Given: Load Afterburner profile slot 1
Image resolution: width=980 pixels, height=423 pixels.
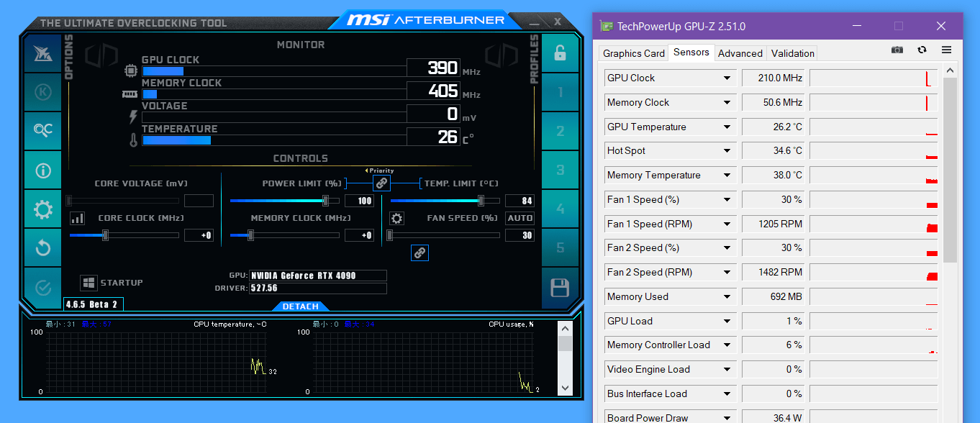Looking at the screenshot, I should (560, 92).
